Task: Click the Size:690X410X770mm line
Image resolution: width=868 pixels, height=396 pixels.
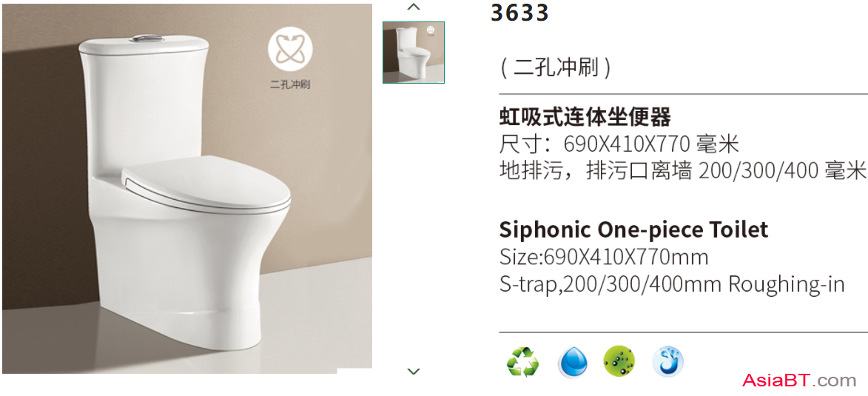Action: 604,258
